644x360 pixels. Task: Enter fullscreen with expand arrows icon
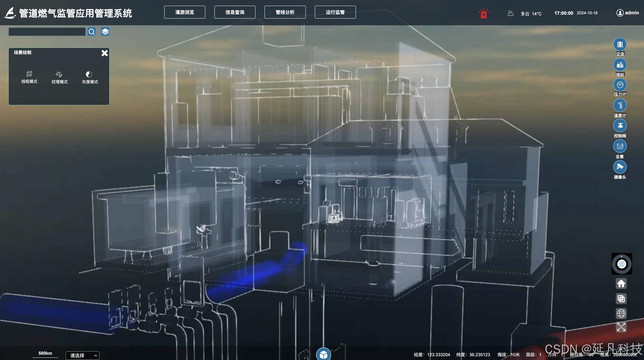621,327
